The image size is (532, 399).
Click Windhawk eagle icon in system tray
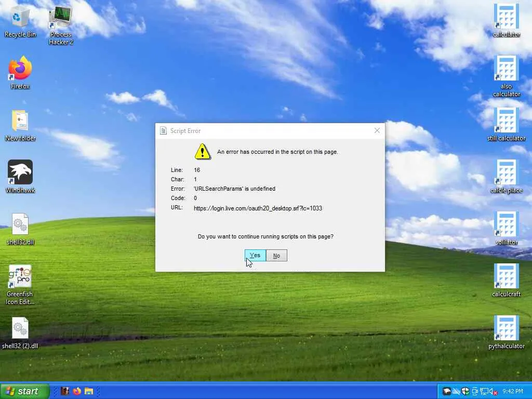point(447,391)
